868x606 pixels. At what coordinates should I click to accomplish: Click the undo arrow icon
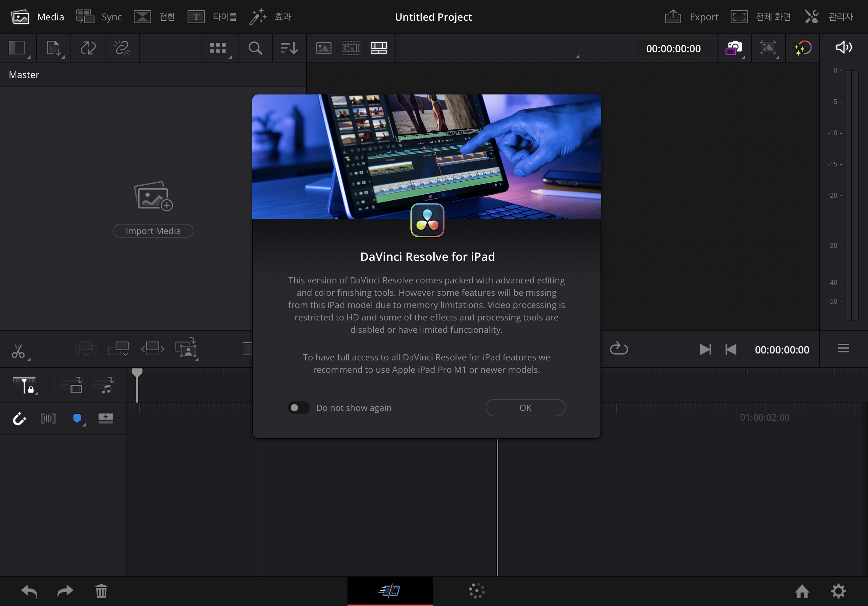(x=29, y=591)
